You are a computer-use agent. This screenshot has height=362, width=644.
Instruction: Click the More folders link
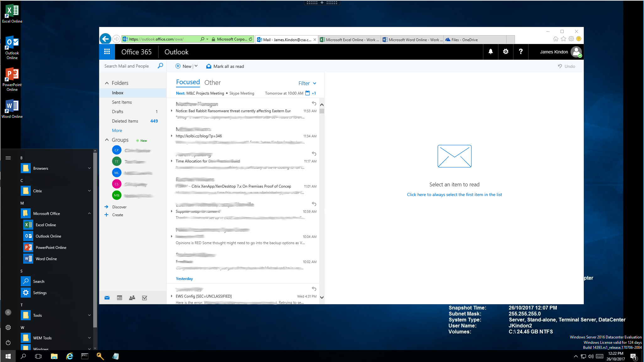[x=117, y=130]
